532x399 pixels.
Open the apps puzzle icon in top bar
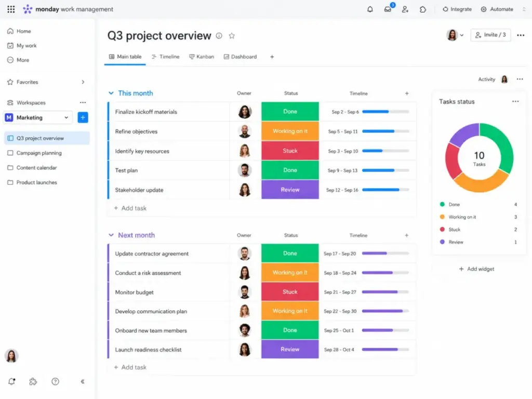pos(423,9)
